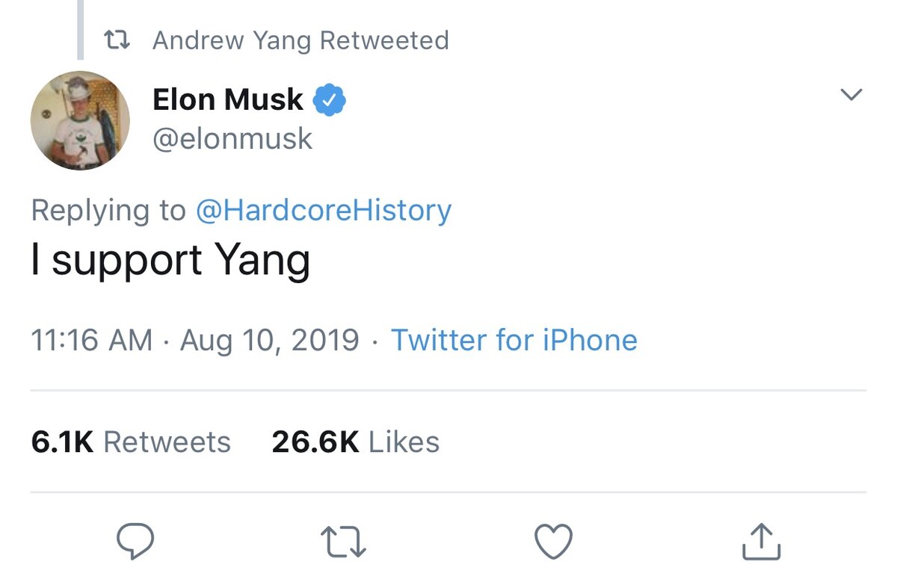Retweet using the bottom action bar icon
This screenshot has width=897, height=588.
pos(343,542)
